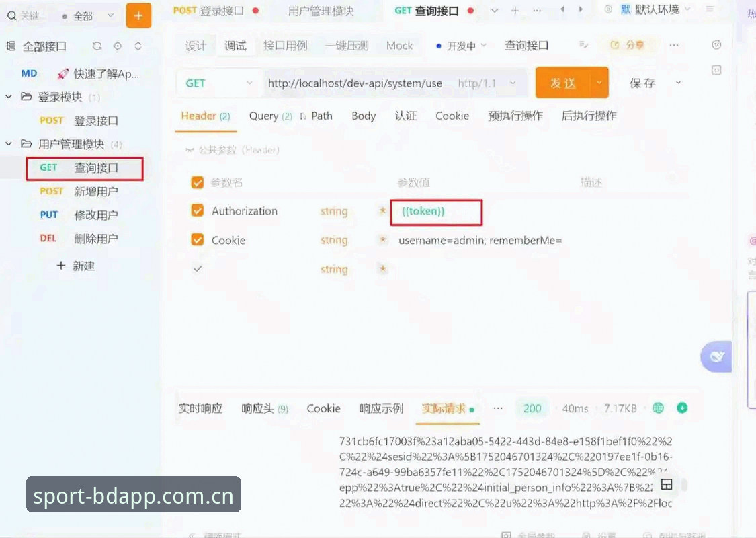Click the square panel icon below the version icon
756x538 pixels.
[x=716, y=71]
